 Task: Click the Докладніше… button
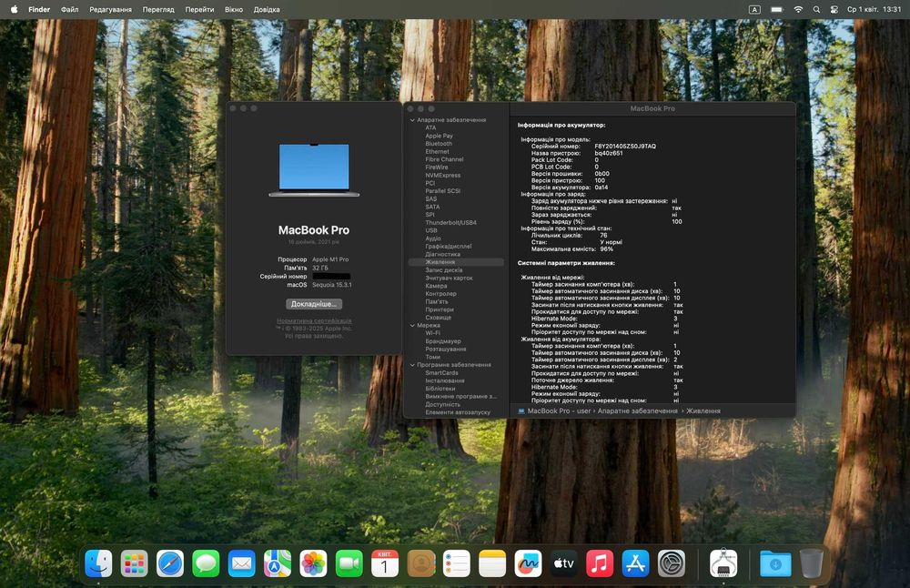(x=314, y=304)
